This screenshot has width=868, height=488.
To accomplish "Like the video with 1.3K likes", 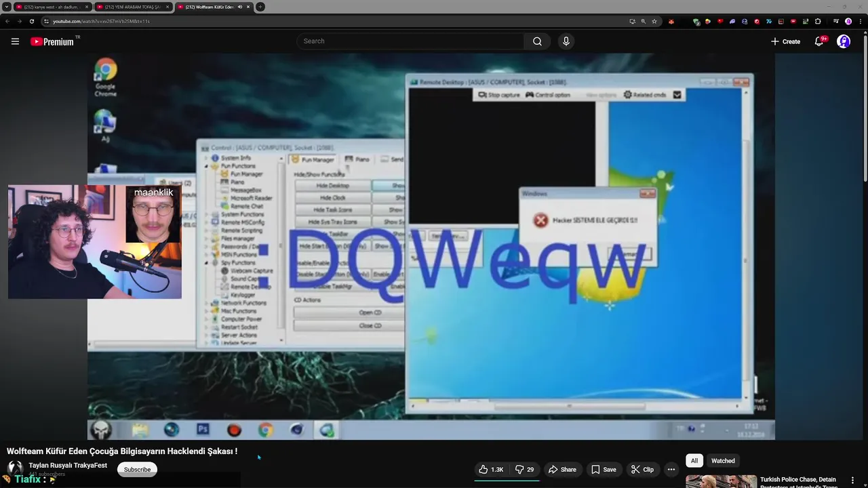I will [492, 469].
